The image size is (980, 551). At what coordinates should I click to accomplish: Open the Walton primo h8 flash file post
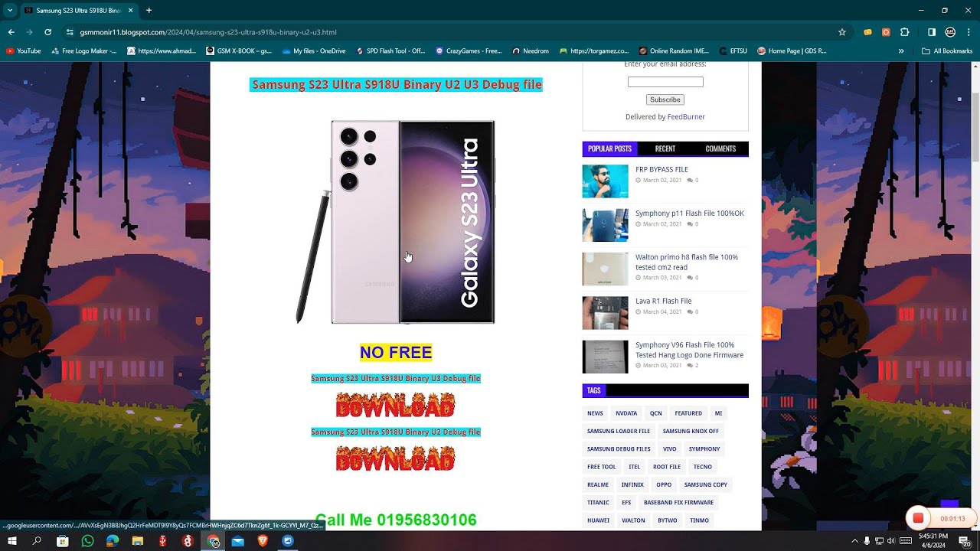tap(687, 262)
